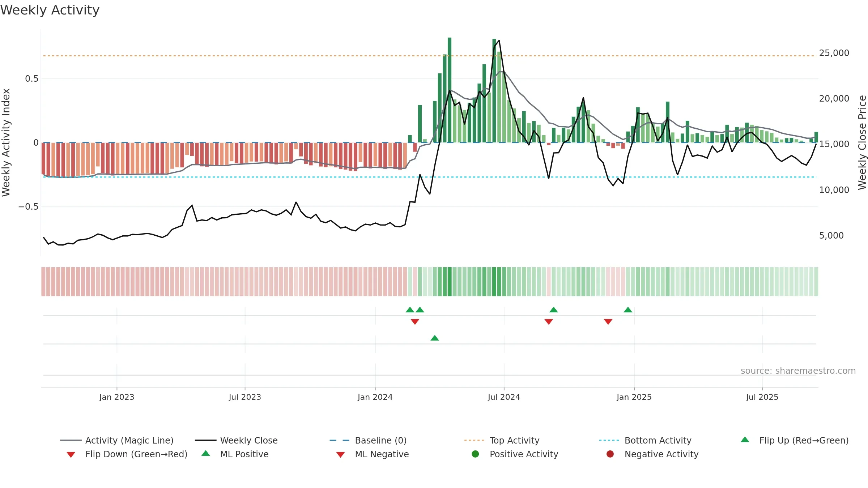Toggle the ML Negative legend entry
The width and height of the screenshot is (868, 488).
(x=373, y=454)
